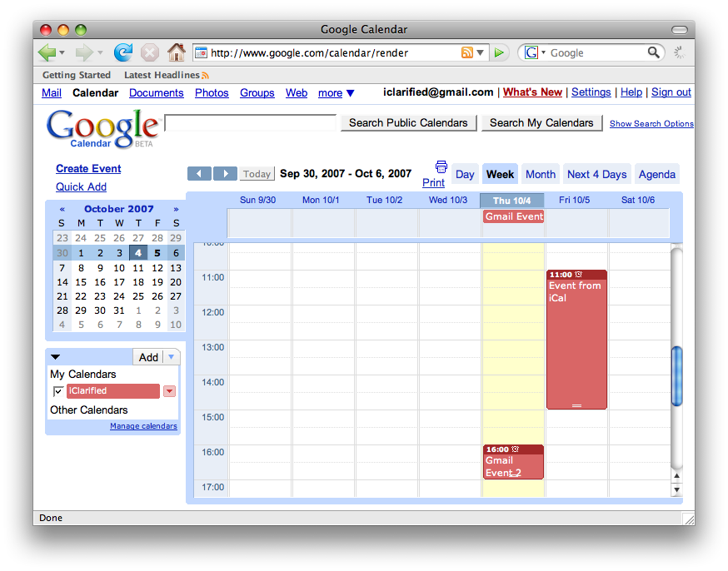Screen dimensions: 728x571
Task: Click the Search Public Calendars button
Action: coord(408,122)
